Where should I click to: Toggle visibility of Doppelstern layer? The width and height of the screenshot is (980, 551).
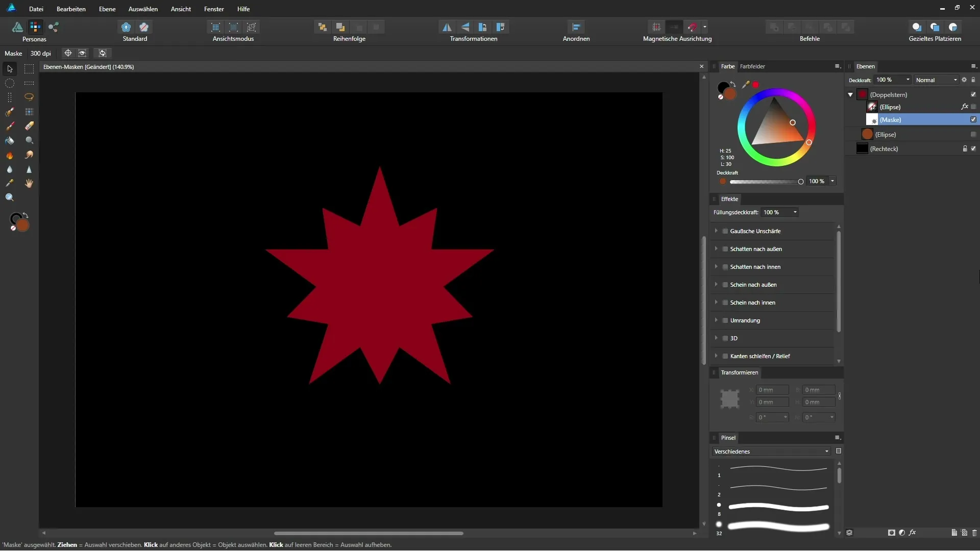coord(973,95)
